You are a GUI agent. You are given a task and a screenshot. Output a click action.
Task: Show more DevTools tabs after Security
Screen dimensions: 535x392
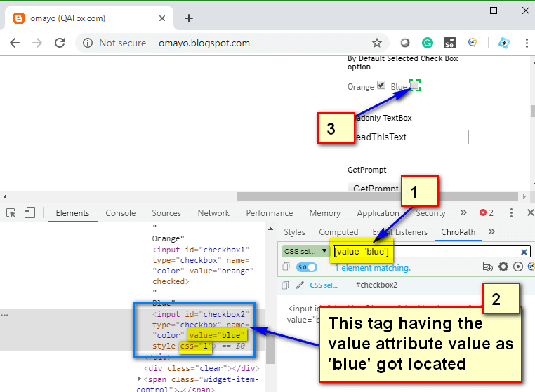pos(463,212)
